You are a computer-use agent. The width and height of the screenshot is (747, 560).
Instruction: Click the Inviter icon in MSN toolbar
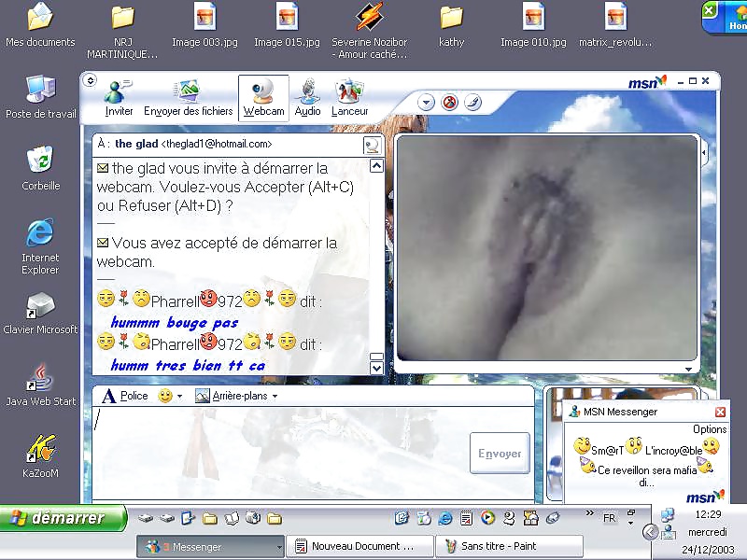coord(119,98)
